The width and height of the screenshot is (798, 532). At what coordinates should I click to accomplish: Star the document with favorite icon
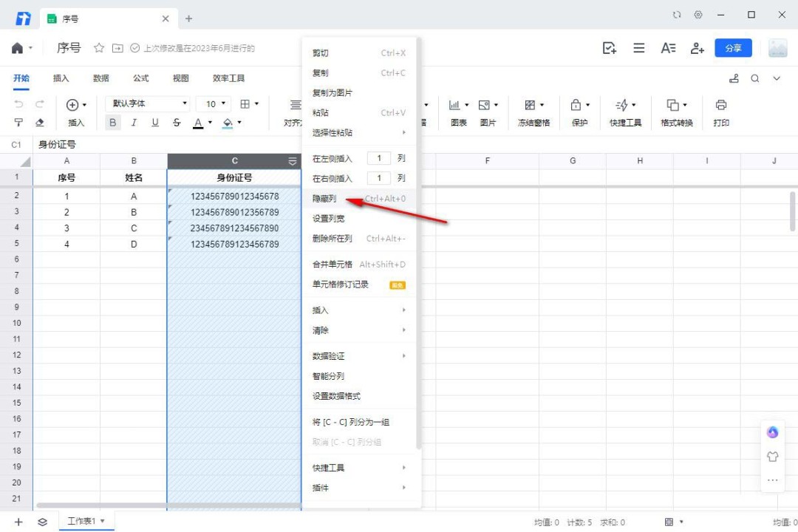99,48
